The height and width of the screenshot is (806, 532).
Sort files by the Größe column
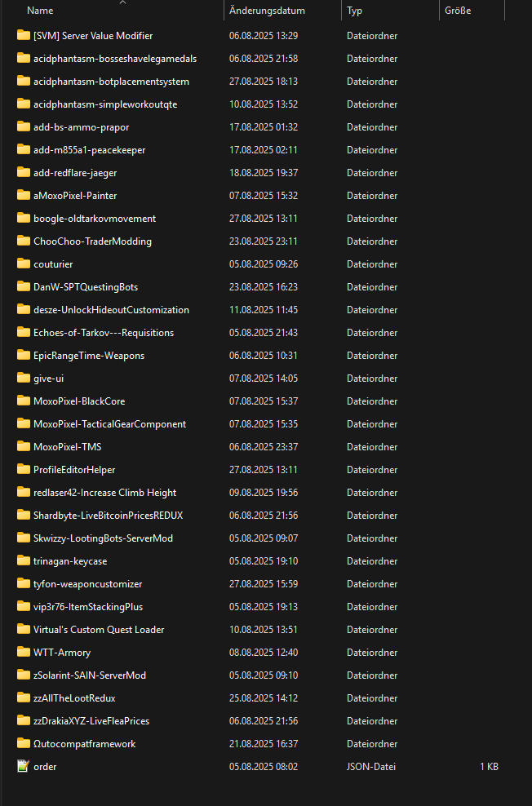click(458, 11)
